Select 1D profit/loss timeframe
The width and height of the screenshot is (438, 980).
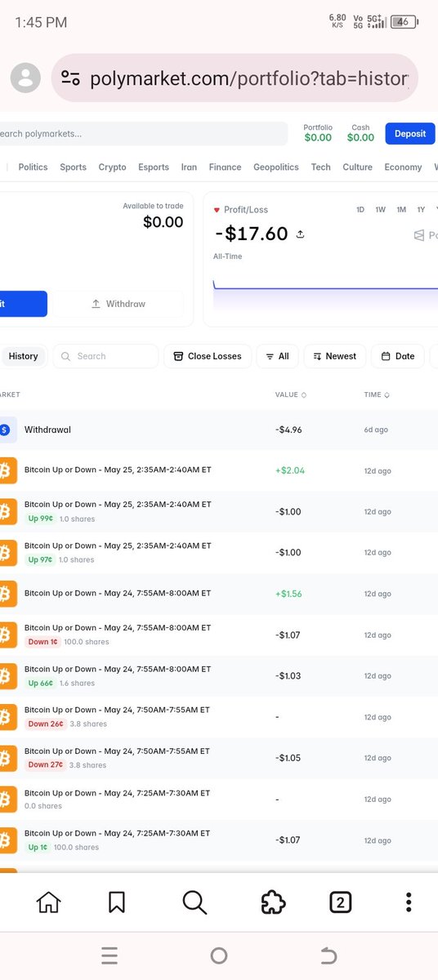pos(360,210)
